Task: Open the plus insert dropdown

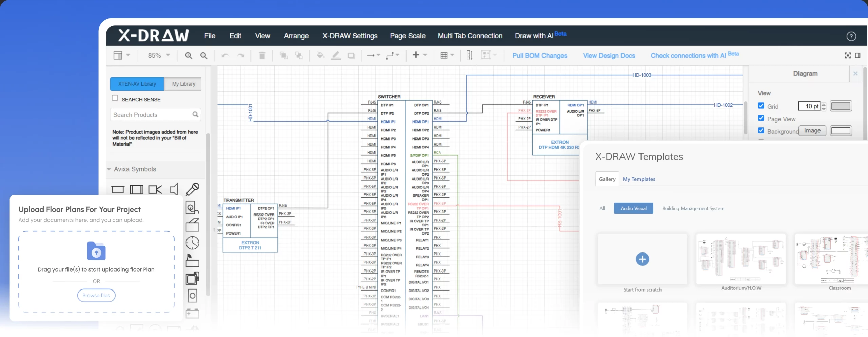Action: [419, 55]
